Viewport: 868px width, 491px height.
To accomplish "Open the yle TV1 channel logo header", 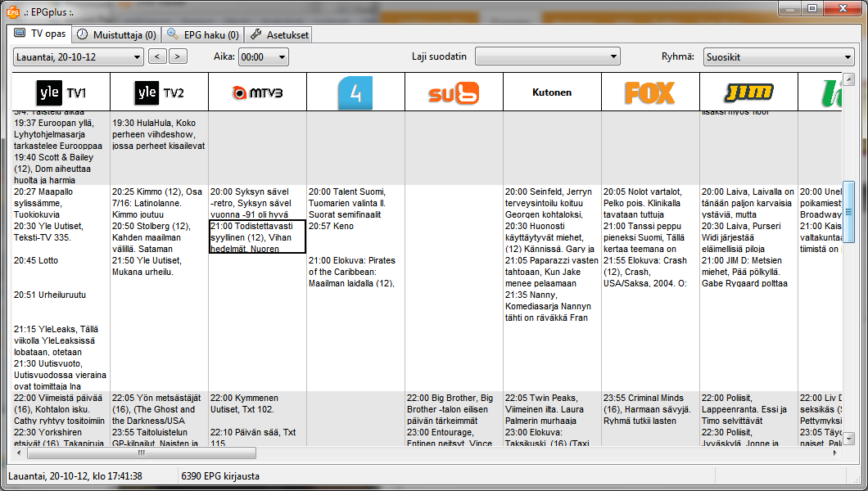I will pos(61,92).
